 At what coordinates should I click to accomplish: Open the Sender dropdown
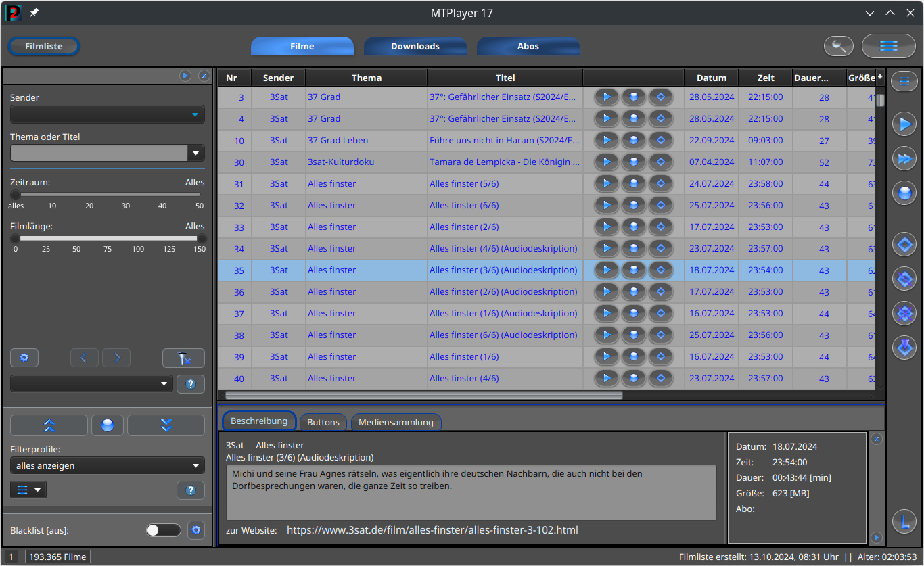108,114
